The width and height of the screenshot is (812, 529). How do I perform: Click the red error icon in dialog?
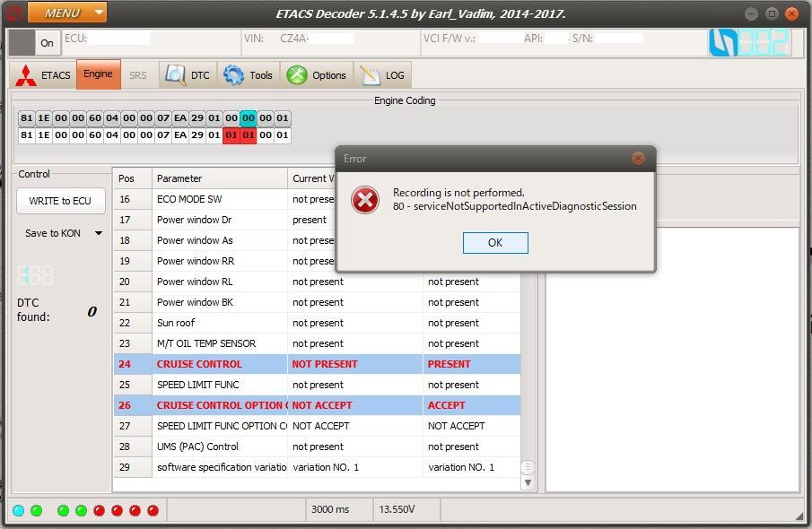(364, 199)
